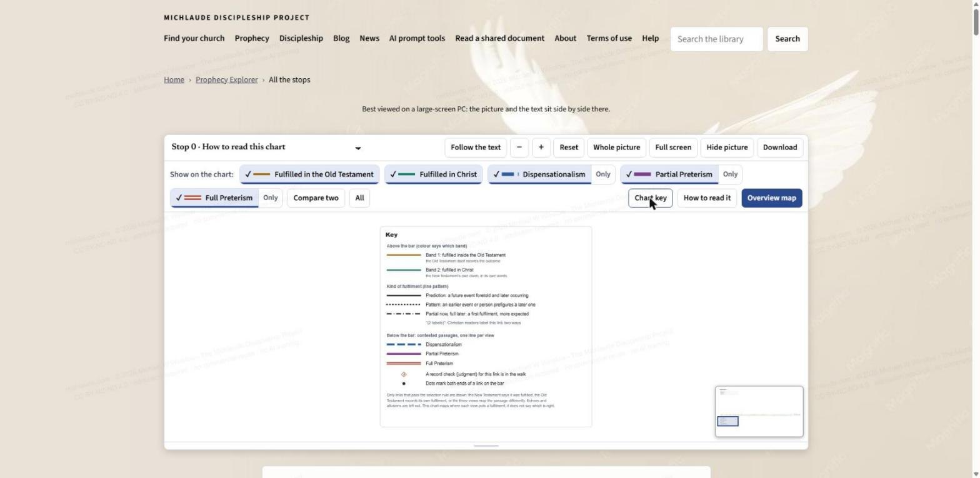Click the Search button
This screenshot has width=980, height=478.
pos(787,39)
